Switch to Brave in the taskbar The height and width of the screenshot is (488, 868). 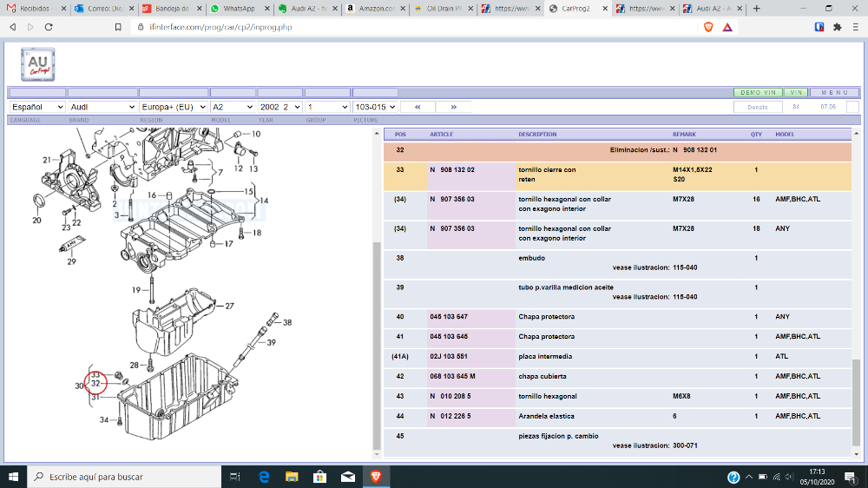pos(376,477)
